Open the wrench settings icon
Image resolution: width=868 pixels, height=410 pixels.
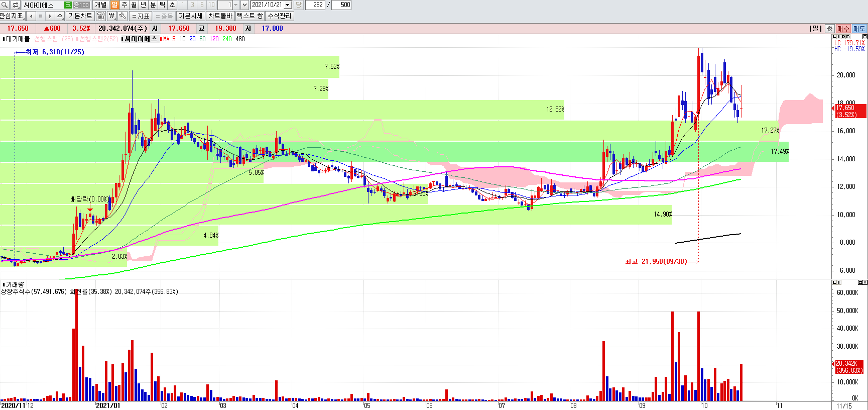(122, 16)
